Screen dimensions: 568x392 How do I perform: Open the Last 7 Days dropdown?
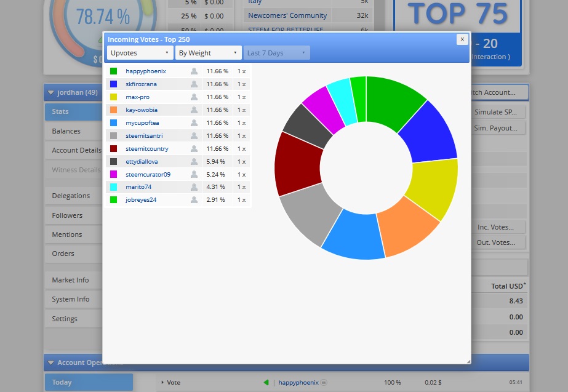click(x=276, y=53)
